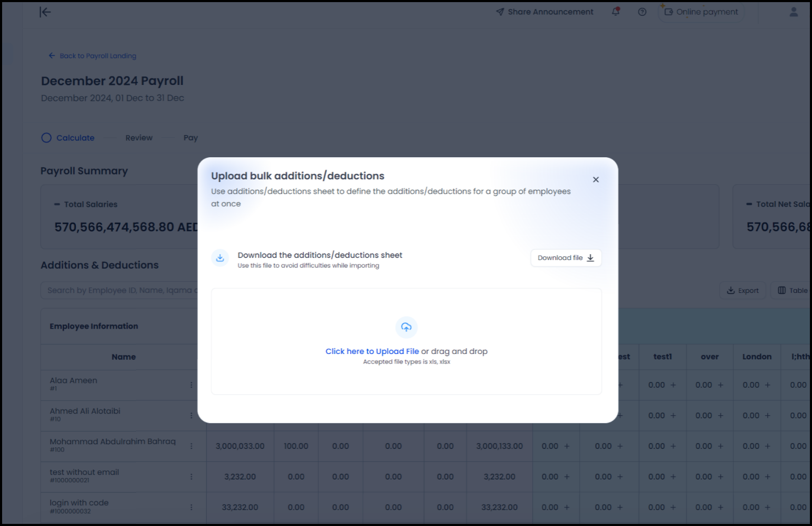Click Share Announcement
Screen dimensions: 812x526
click(x=544, y=12)
